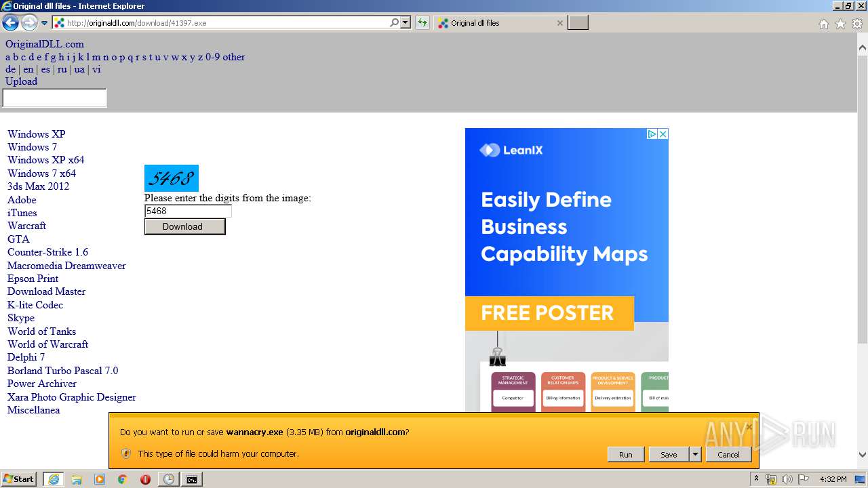868x488 pixels.
Task: Click the page scrollbar up arrow
Action: (x=863, y=48)
